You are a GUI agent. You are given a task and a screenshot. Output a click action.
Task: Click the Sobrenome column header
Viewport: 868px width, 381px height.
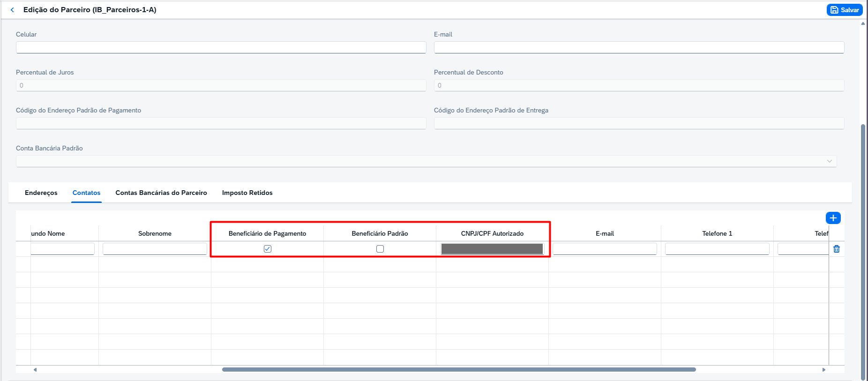155,233
